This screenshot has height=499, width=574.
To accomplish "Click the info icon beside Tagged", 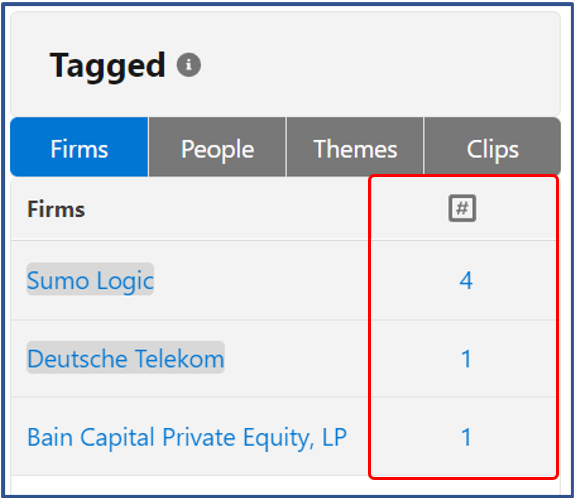I will (x=189, y=65).
